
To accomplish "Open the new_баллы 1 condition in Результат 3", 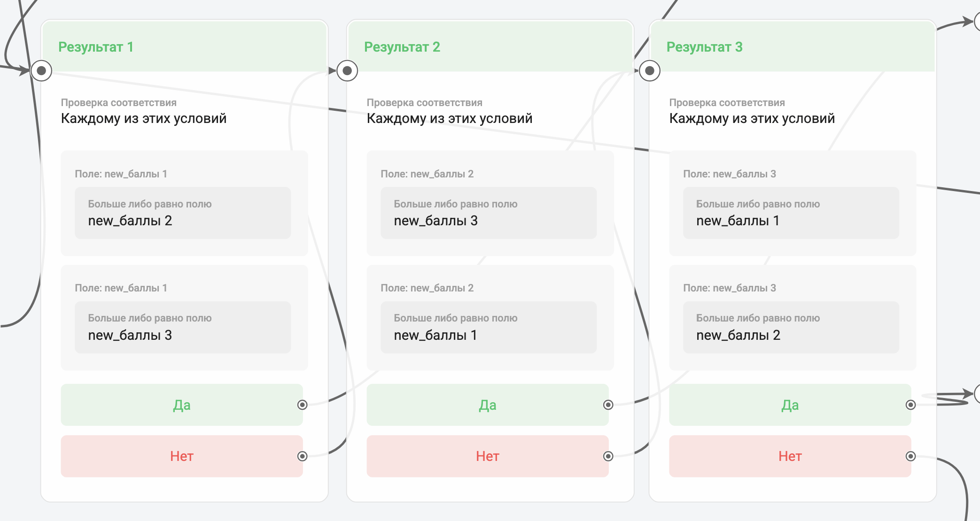I will tap(791, 213).
